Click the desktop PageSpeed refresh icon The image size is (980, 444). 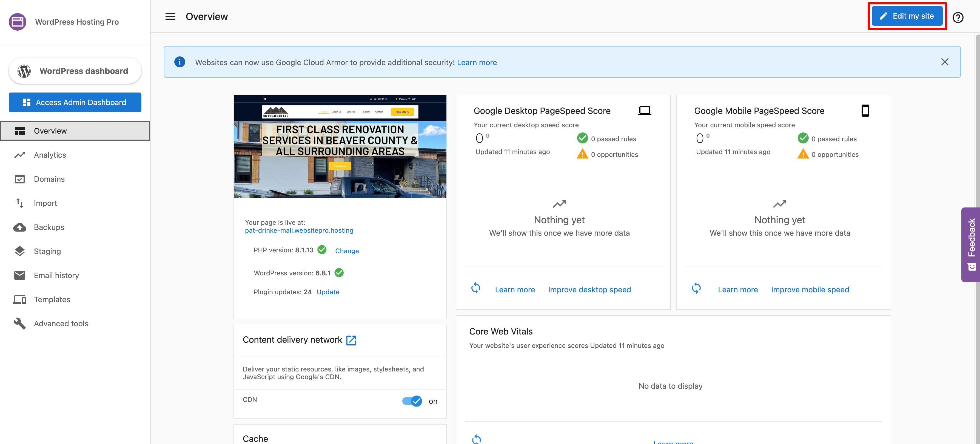(475, 288)
